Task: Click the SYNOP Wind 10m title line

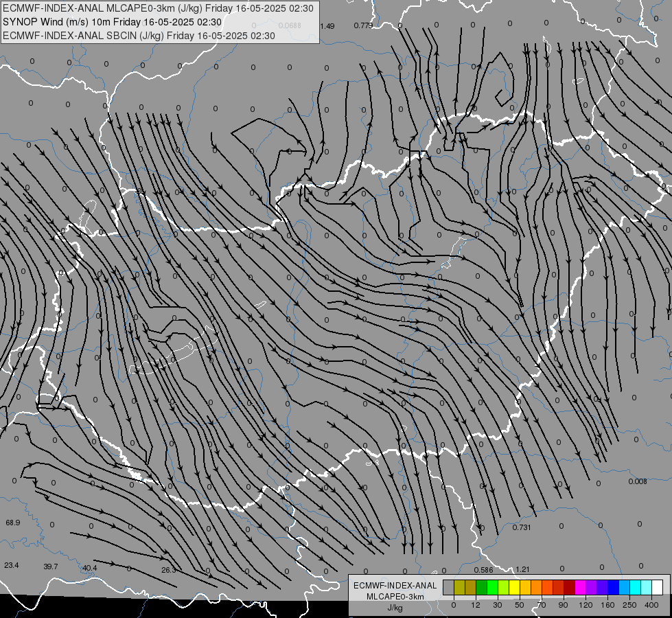Action: pos(113,22)
